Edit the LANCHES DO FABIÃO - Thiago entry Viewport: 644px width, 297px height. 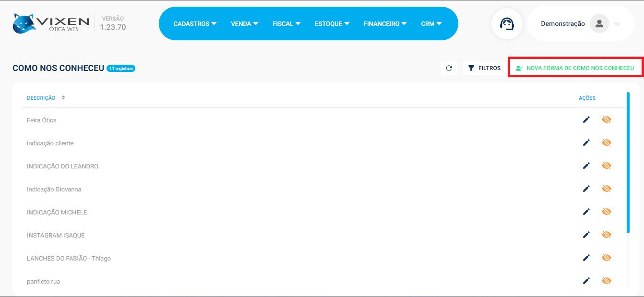(586, 258)
